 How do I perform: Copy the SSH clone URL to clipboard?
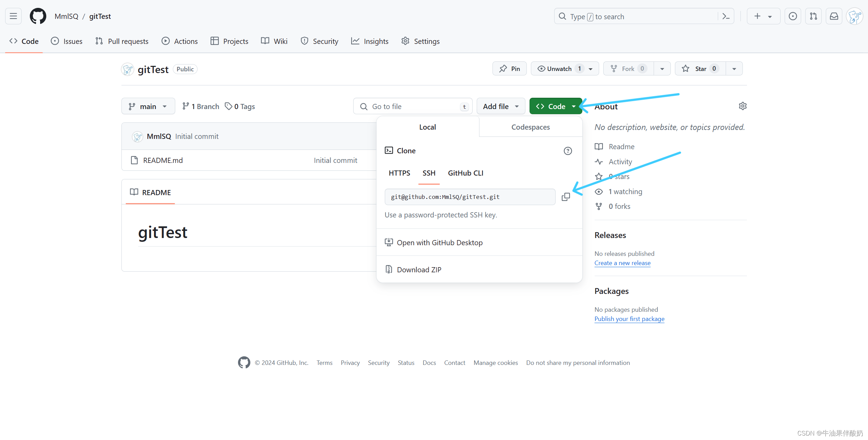coord(566,197)
